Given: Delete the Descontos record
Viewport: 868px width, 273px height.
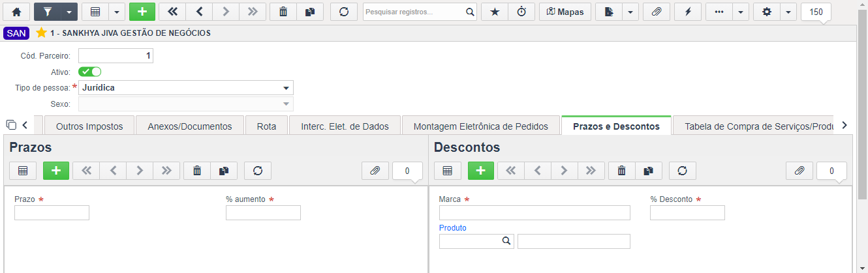Looking at the screenshot, I should 622,171.
